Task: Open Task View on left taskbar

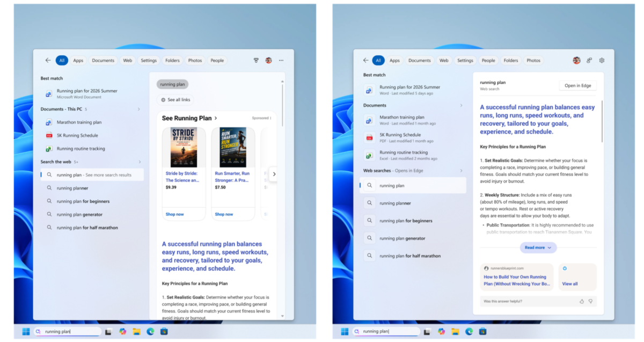Action: pos(108,331)
